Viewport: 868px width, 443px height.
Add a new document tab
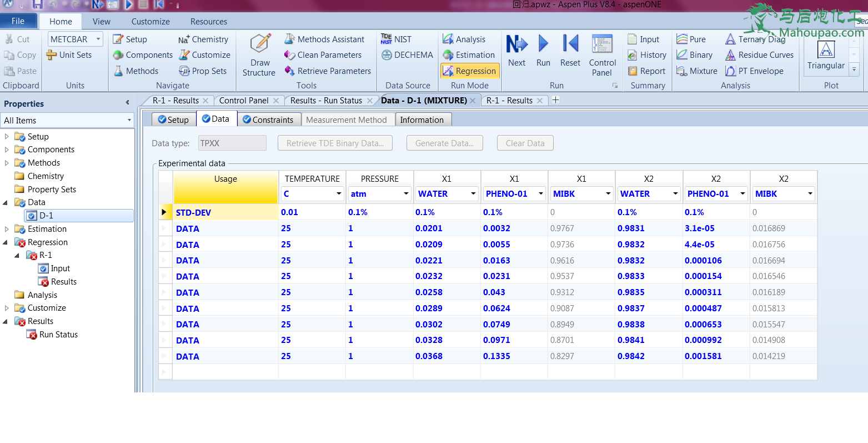555,100
